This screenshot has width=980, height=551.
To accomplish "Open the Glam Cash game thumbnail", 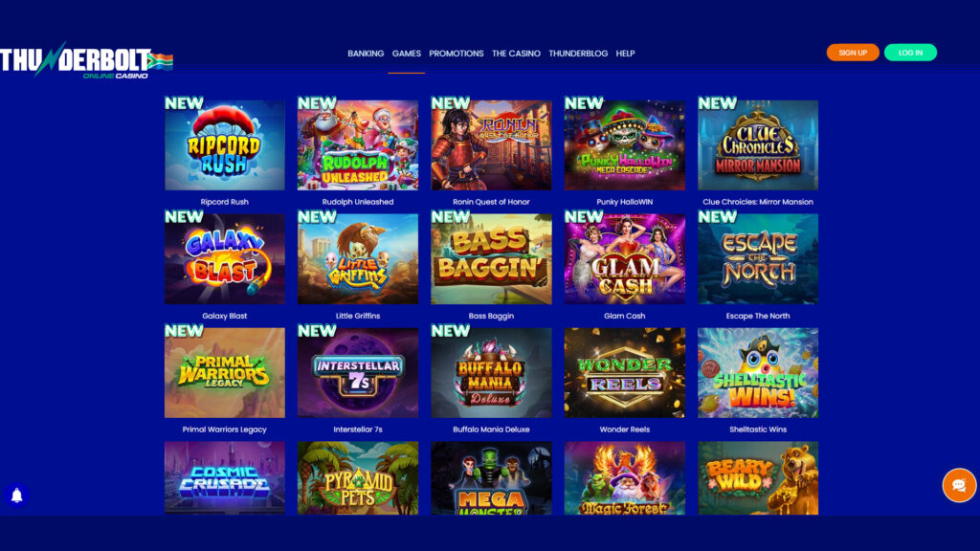I will point(624,258).
